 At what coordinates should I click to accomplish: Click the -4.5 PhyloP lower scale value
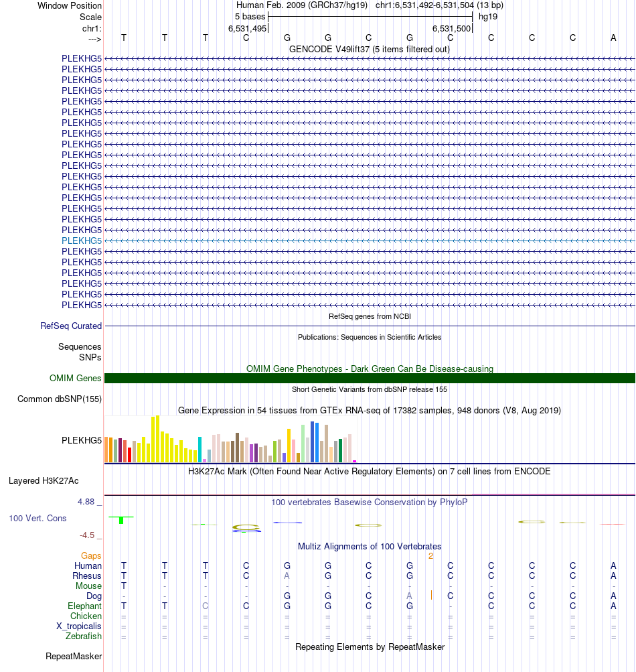(x=87, y=535)
